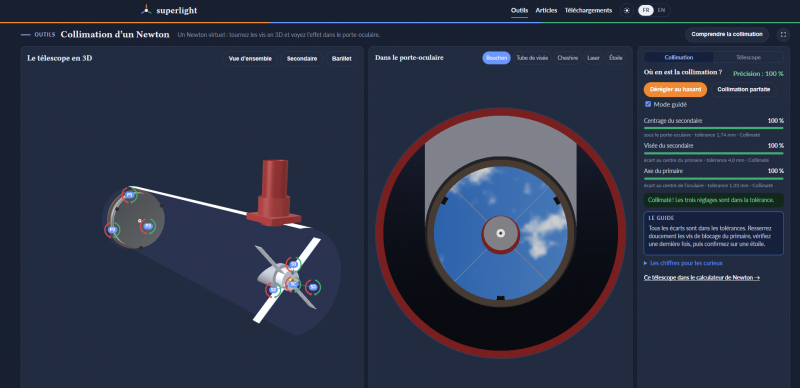The image size is (800, 388).
Task: Switch to the Télescope tab
Action: pos(748,58)
